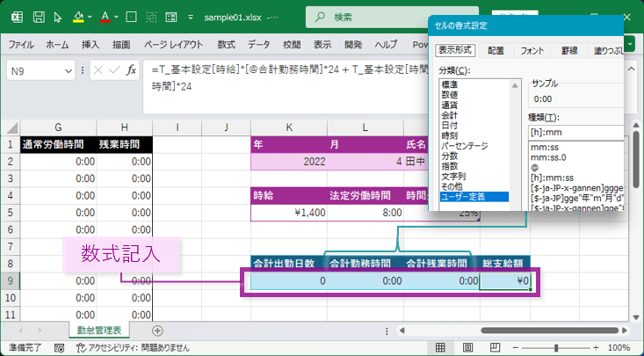Click the Excel app icon in title bar

tap(18, 18)
